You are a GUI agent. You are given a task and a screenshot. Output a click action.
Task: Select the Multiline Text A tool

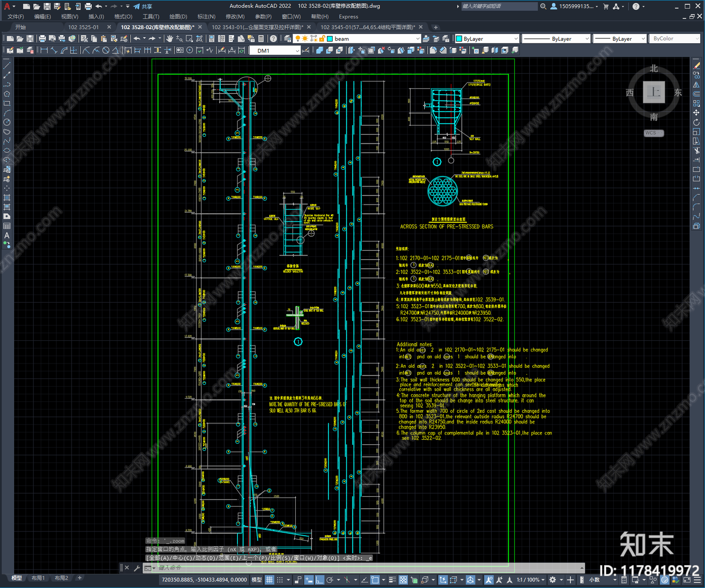[x=7, y=235]
